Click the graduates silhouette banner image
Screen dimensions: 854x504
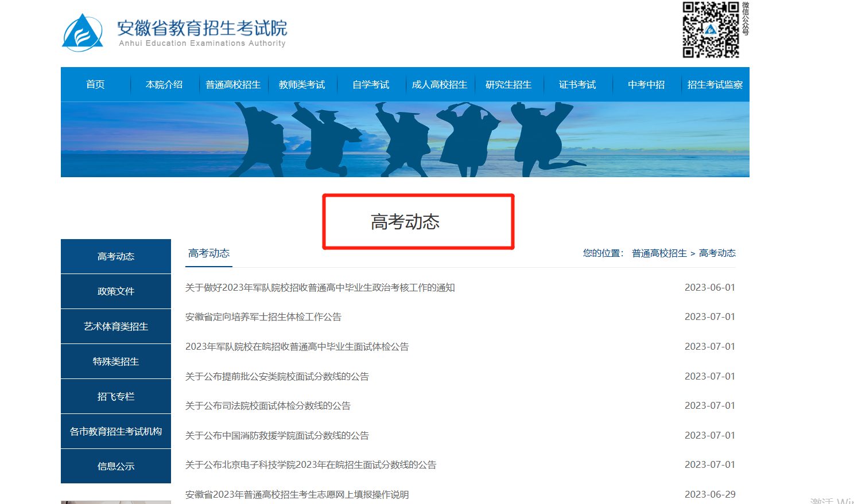[405, 139]
